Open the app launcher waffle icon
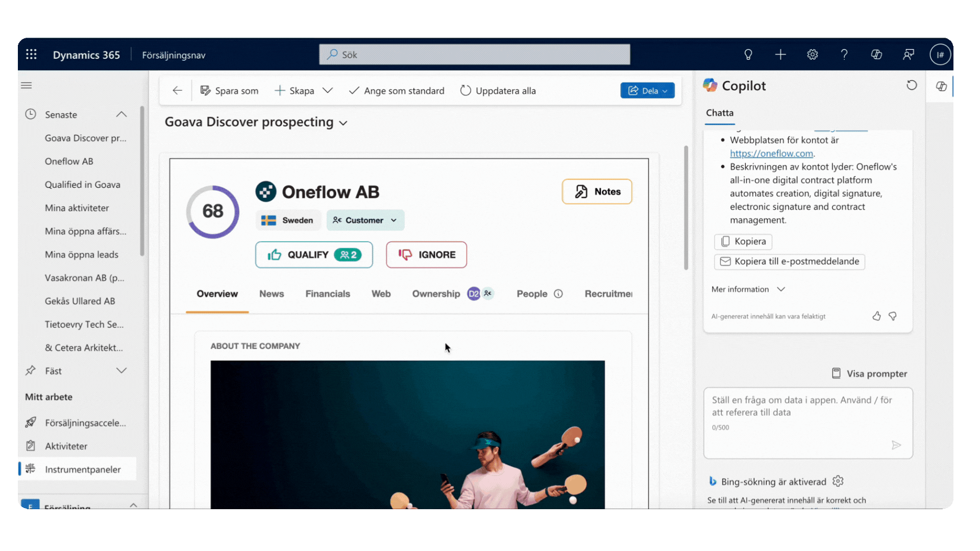Screen dimensions: 980x551 tap(31, 55)
